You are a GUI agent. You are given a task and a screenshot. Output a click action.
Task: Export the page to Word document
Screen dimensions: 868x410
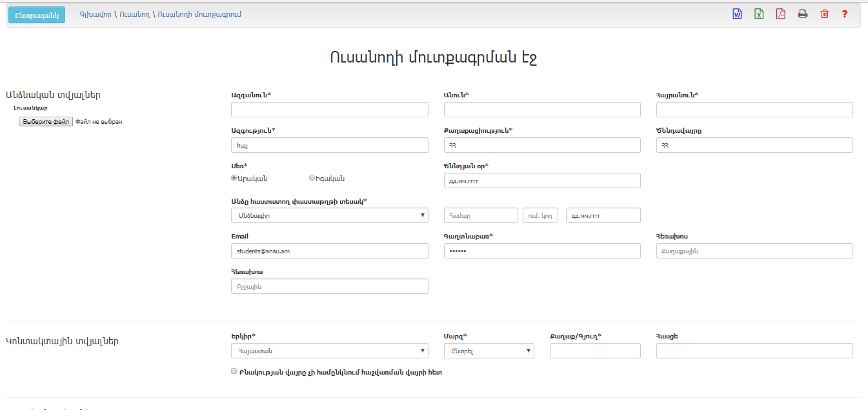pos(737,14)
